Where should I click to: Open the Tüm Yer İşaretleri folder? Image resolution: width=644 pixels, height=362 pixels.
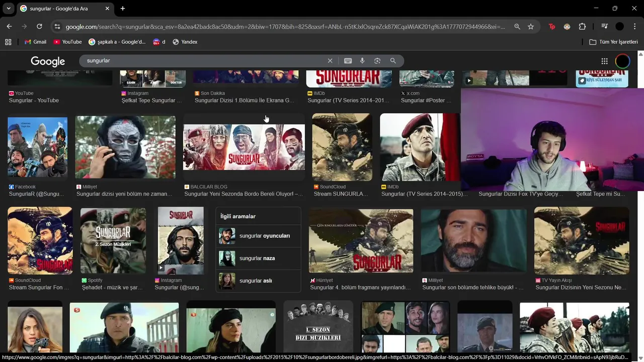point(613,42)
